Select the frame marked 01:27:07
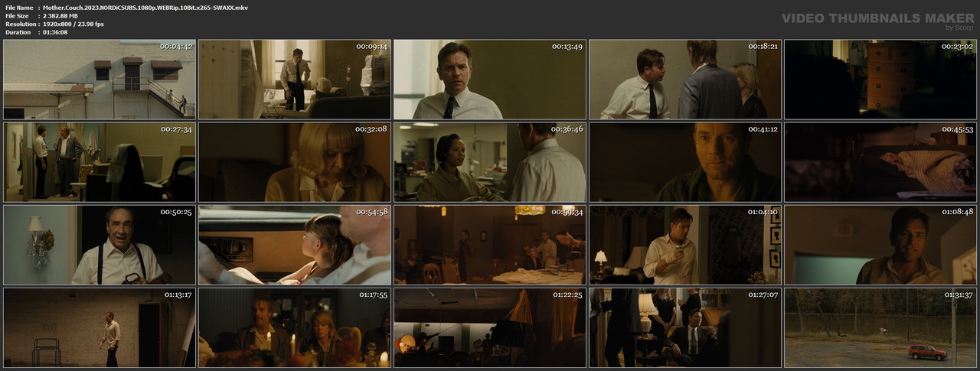Image resolution: width=980 pixels, height=371 pixels. 685,327
